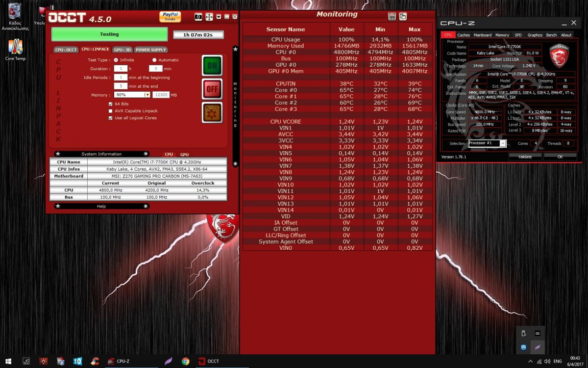Click the calculator icon in Monitoring header
588x368 pixels.
pos(392,16)
